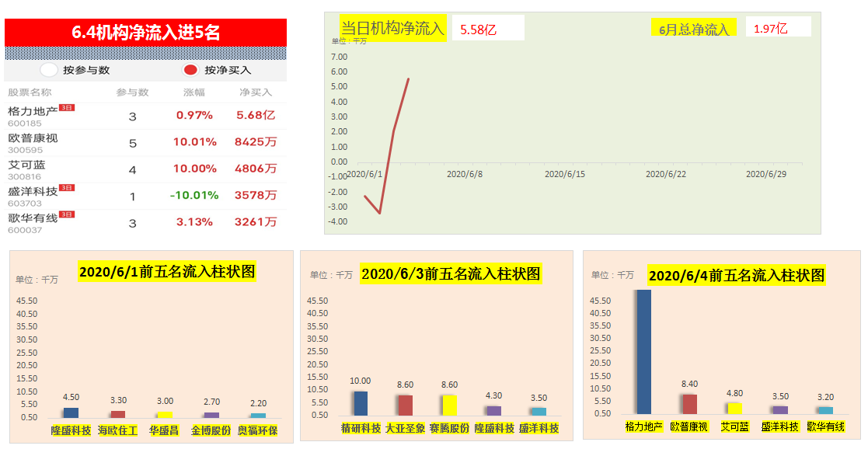Open 艾可蓝 stock row name

(x=26, y=165)
